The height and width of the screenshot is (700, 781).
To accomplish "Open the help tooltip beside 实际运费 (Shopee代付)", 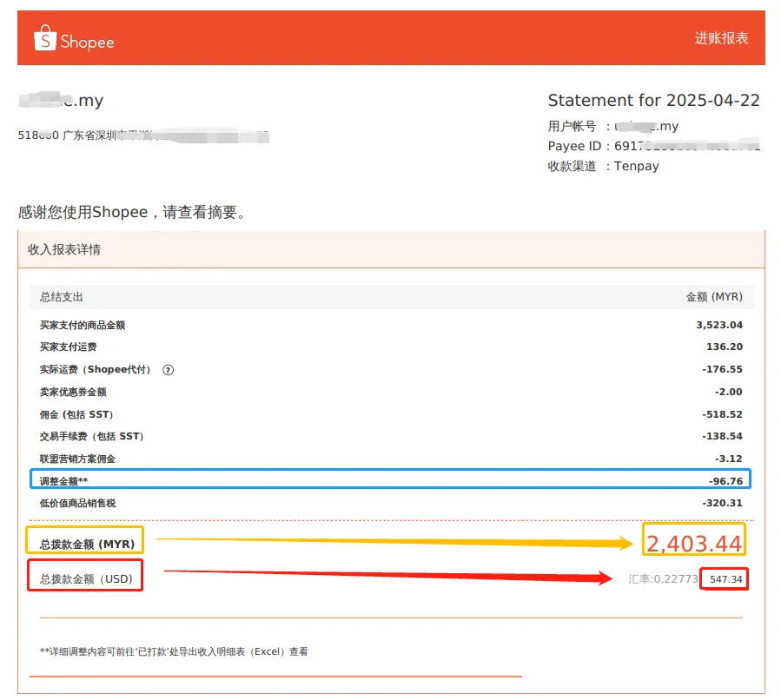I will [x=168, y=369].
